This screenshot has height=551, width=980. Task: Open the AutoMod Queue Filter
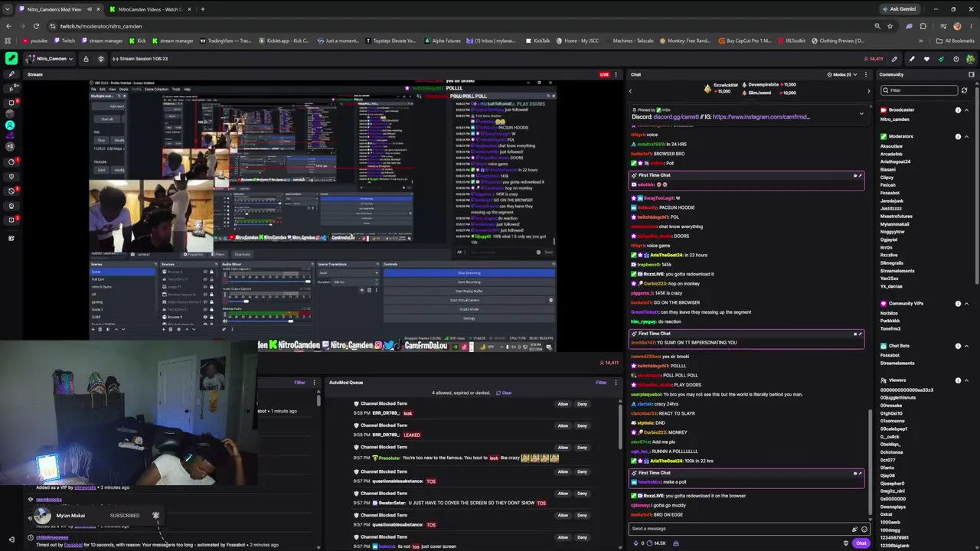pyautogui.click(x=601, y=383)
